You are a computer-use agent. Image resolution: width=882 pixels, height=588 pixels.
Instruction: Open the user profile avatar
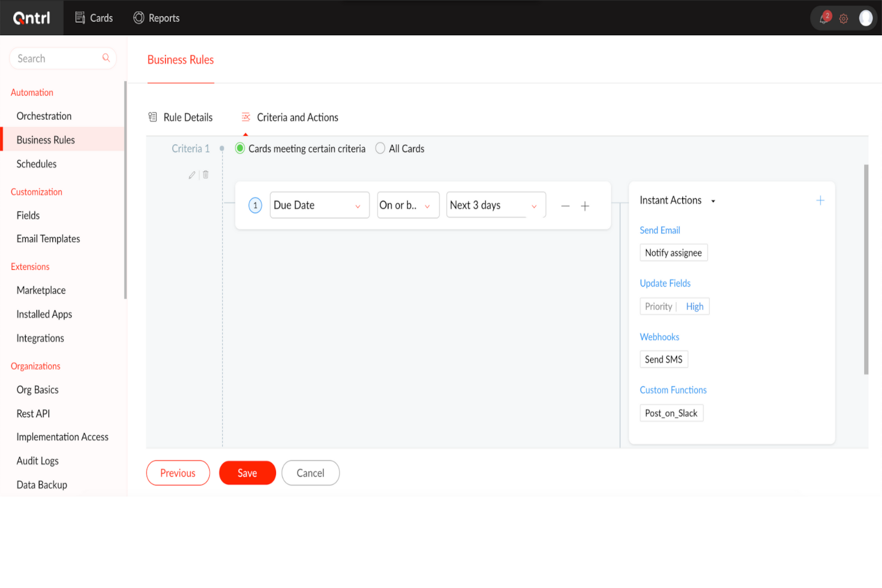coord(866,18)
